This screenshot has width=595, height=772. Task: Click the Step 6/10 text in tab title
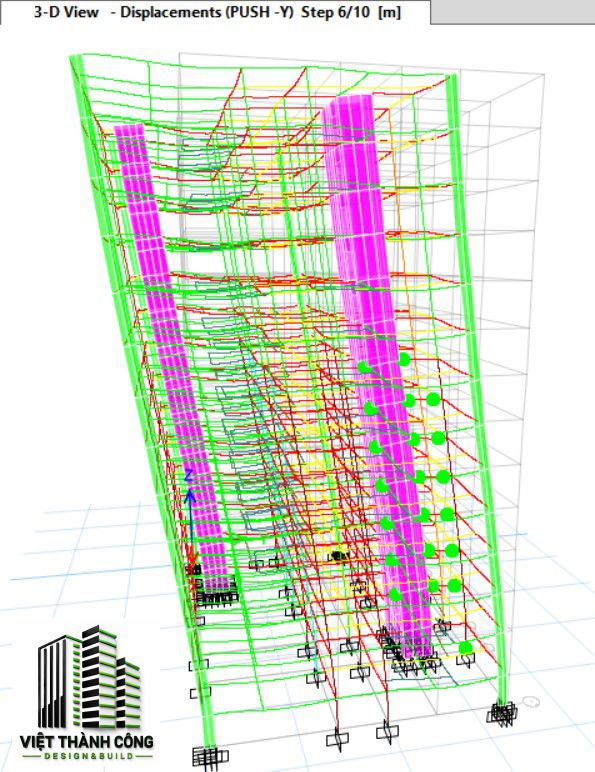click(x=335, y=12)
